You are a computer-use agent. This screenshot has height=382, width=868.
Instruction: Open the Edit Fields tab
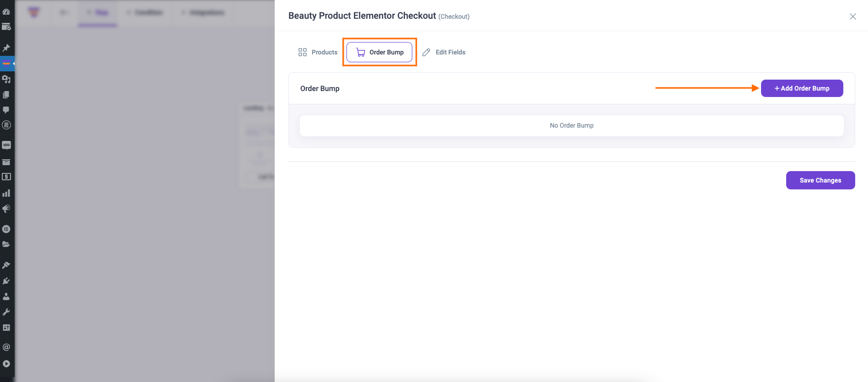click(x=444, y=52)
